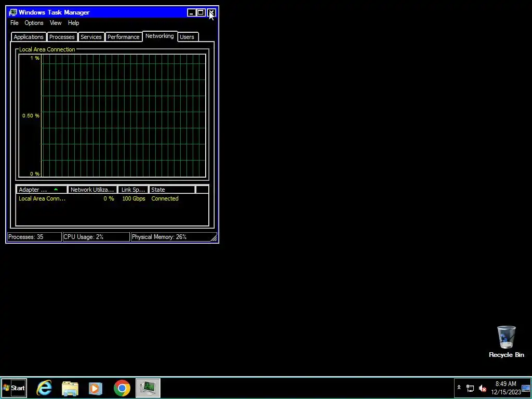Sort by State column header
532x399 pixels.
pos(172,190)
